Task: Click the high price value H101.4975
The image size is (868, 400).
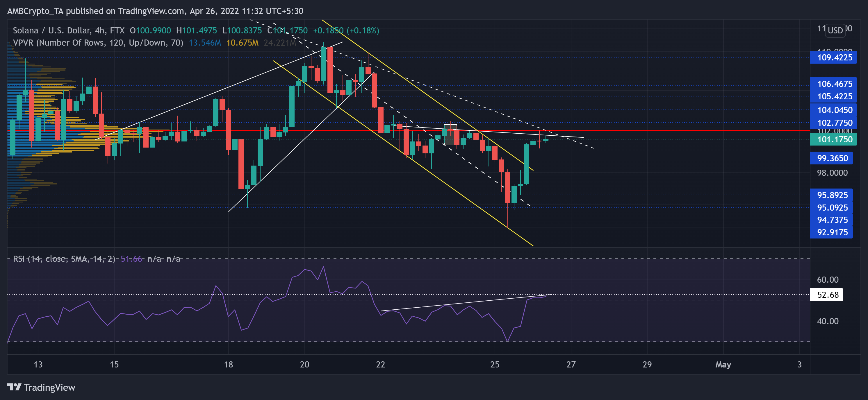Action: pos(197,30)
